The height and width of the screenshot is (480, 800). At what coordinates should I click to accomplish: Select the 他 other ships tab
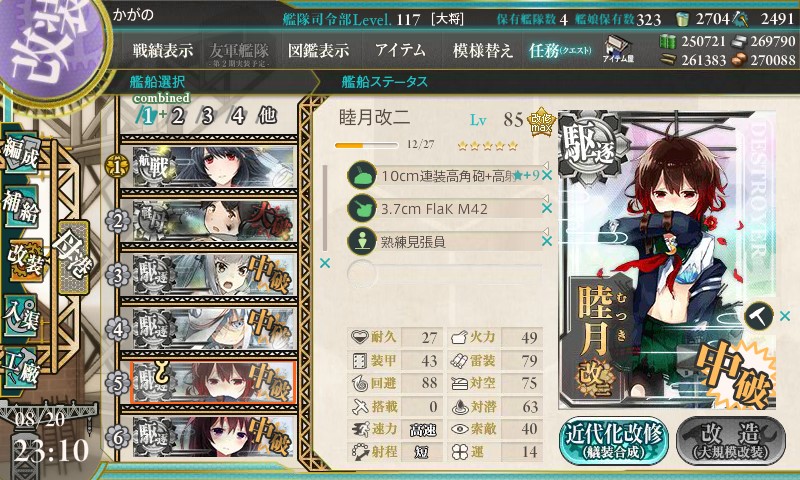click(267, 116)
